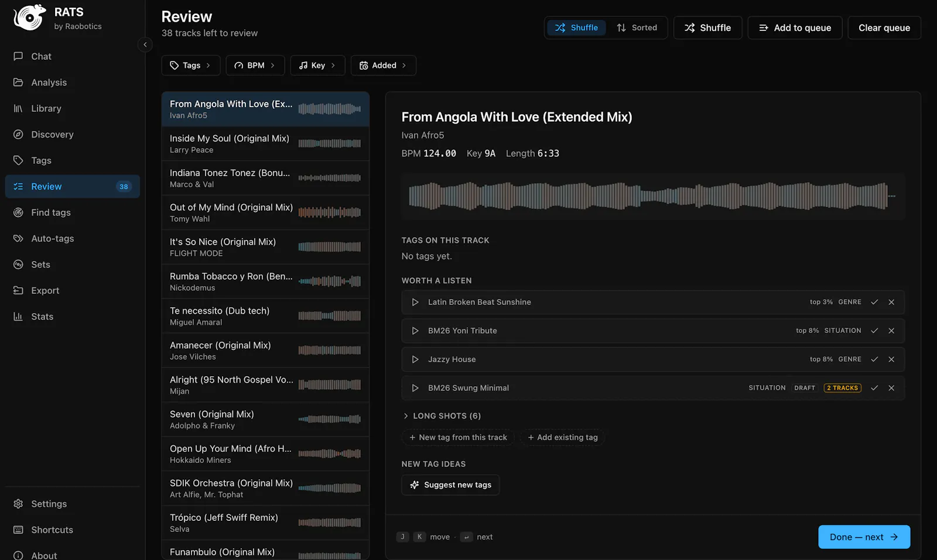Image resolution: width=937 pixels, height=560 pixels.
Task: Open the BPM filter dropdown
Action: click(x=255, y=66)
